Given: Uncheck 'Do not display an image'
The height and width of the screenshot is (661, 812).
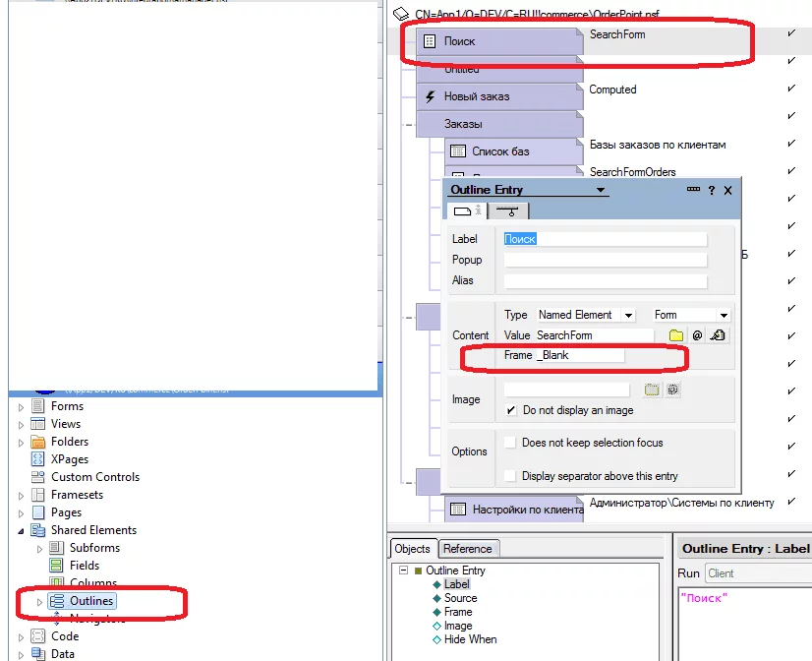Looking at the screenshot, I should (x=511, y=410).
